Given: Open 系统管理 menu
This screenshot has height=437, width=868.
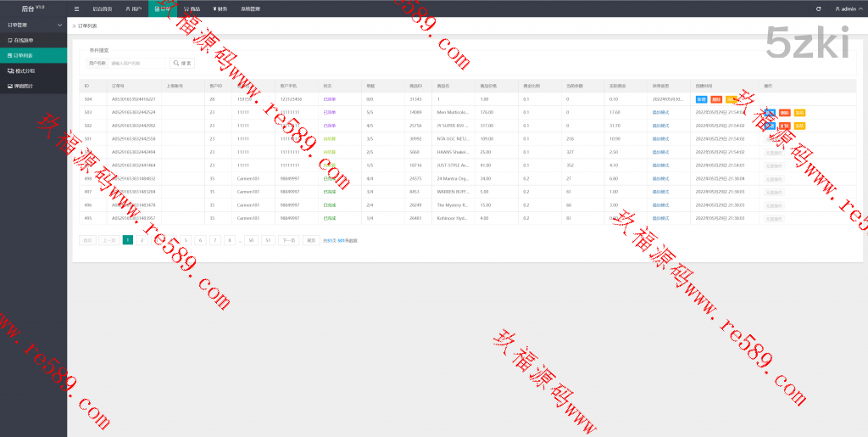Looking at the screenshot, I should pos(250,8).
